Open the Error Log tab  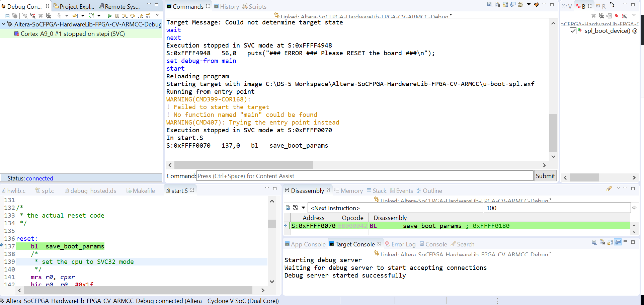coord(403,244)
